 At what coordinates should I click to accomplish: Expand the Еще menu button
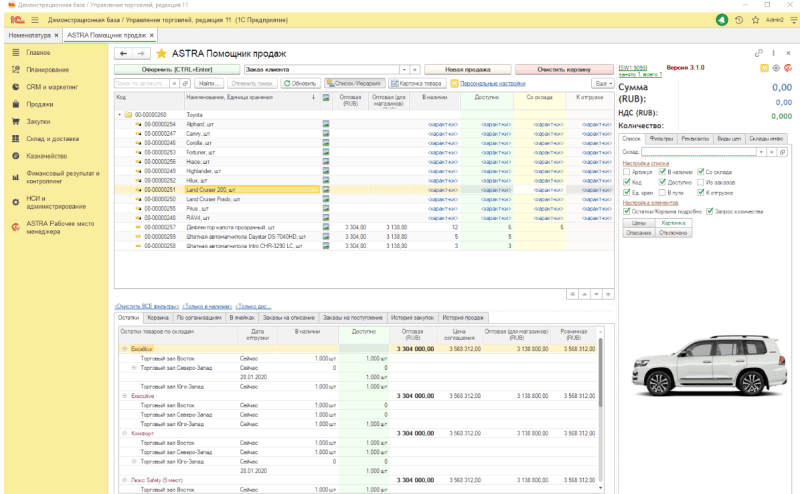(x=603, y=83)
